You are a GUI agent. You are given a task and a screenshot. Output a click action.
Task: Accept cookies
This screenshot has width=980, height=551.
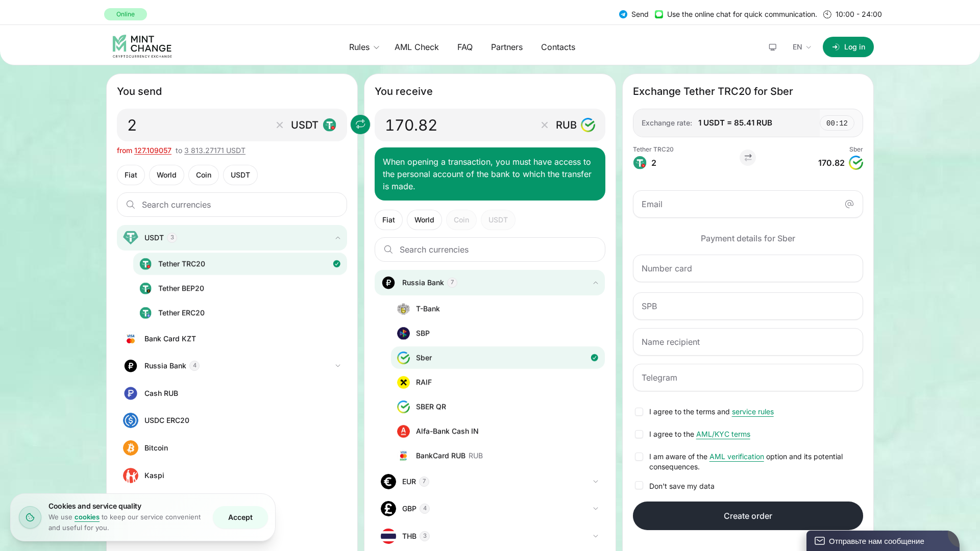[x=240, y=517]
